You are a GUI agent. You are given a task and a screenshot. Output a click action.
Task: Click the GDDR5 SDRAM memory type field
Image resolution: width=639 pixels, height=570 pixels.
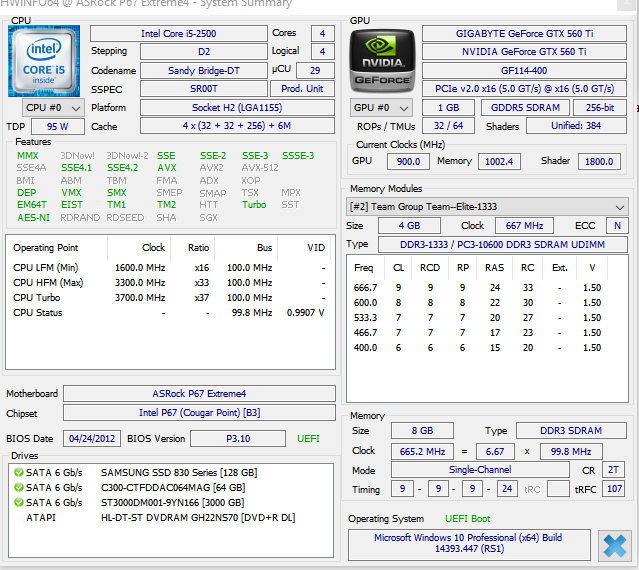[525, 108]
